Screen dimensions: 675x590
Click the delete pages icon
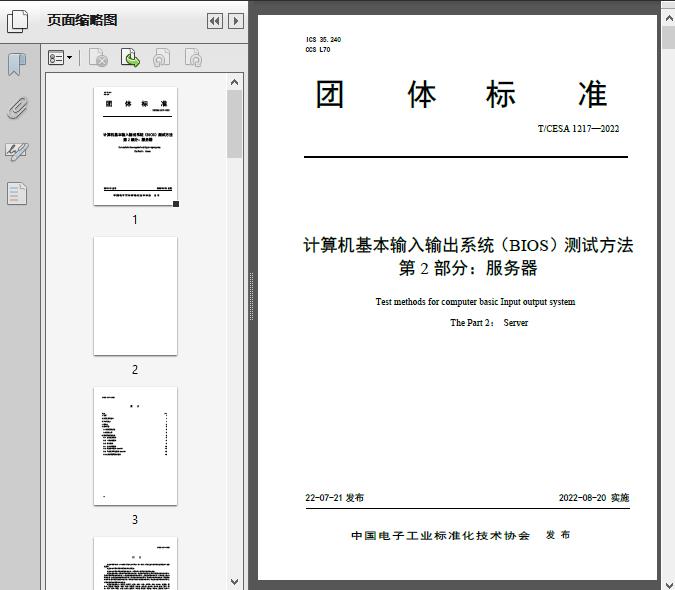pyautogui.click(x=98, y=58)
